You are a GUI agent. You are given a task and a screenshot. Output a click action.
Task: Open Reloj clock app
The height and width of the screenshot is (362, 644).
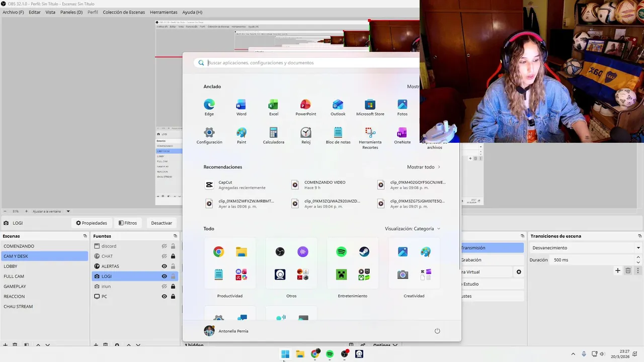(306, 136)
